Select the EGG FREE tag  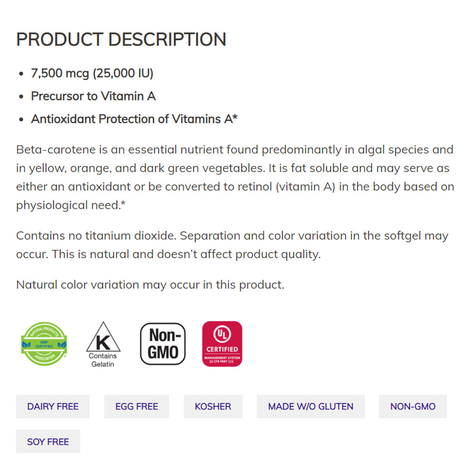point(137,407)
